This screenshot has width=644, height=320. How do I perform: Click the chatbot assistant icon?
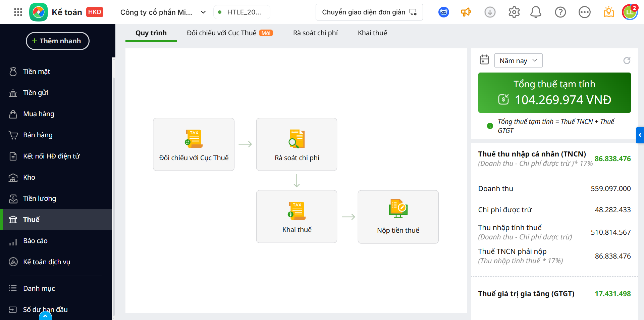444,12
